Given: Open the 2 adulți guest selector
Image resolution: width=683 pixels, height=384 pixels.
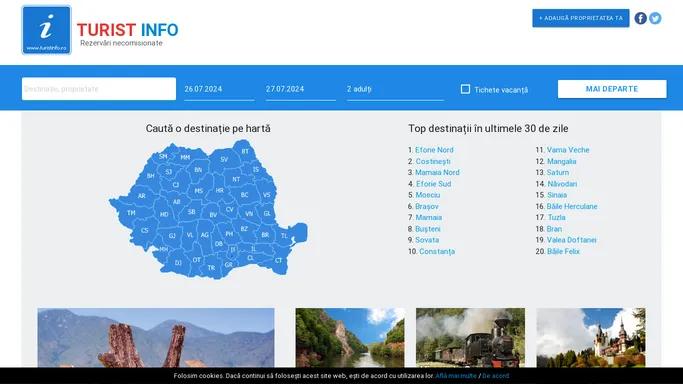Looking at the screenshot, I should pos(395,89).
